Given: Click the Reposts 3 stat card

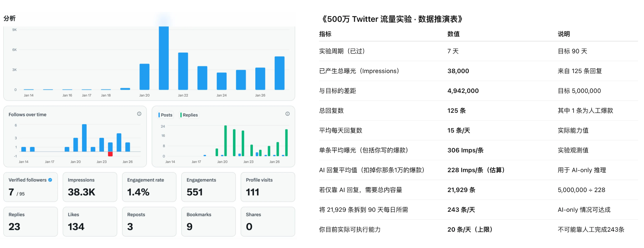Looking at the screenshot, I should point(149,221).
